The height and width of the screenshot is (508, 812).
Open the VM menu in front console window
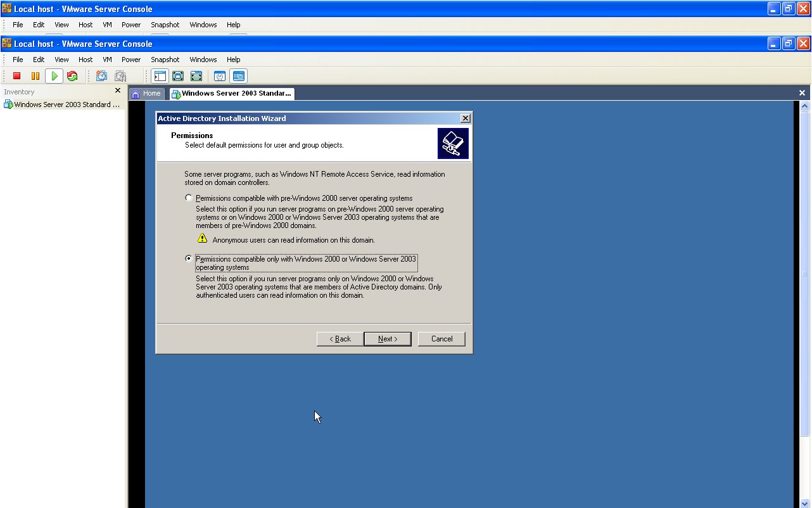(x=107, y=60)
